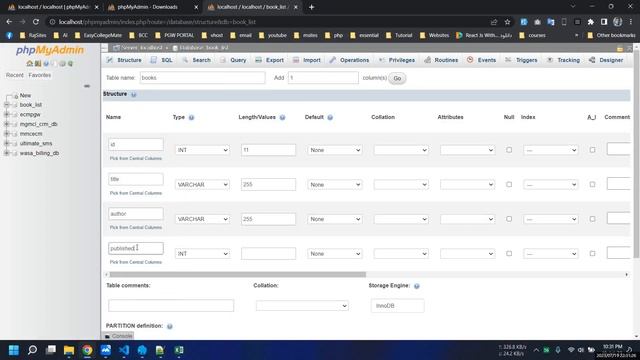Enable A_I checkbox for id column
Screen dimensions: 640x360
(592, 150)
